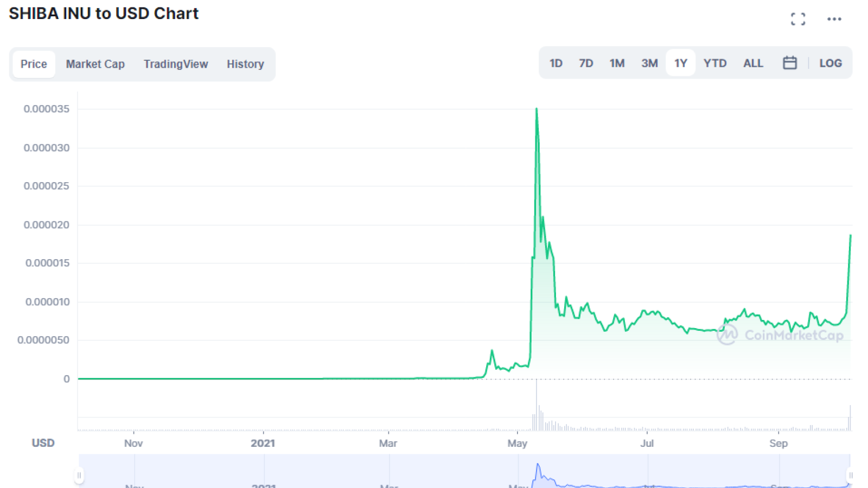Screen dimensions: 868x488
Task: Open the calendar date range picker
Action: click(x=790, y=63)
